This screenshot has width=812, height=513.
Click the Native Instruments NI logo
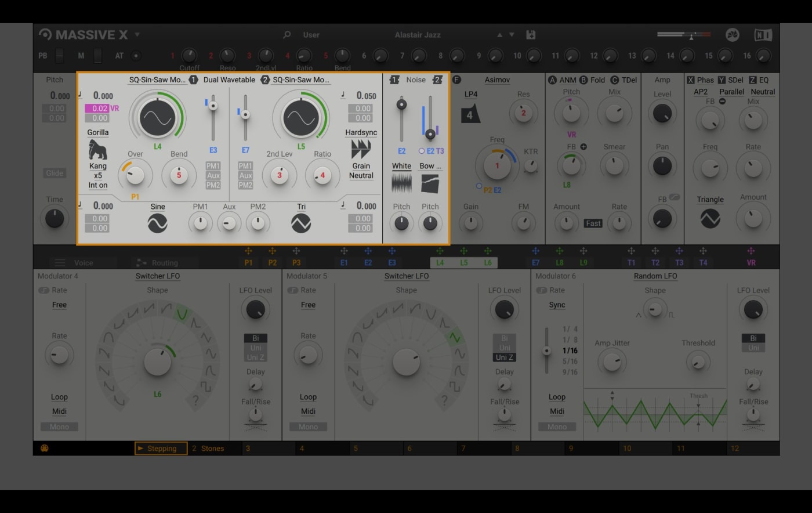[763, 35]
